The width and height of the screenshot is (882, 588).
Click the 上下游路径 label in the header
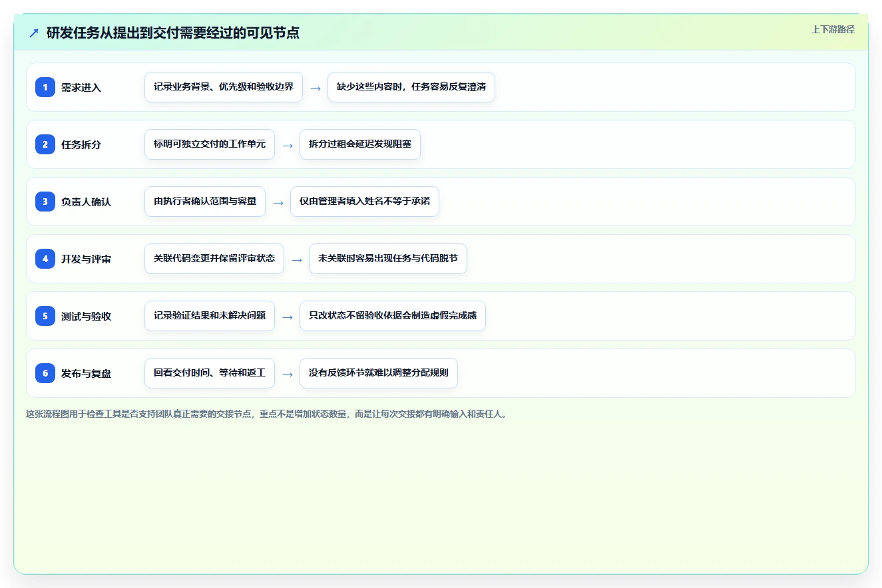(833, 29)
